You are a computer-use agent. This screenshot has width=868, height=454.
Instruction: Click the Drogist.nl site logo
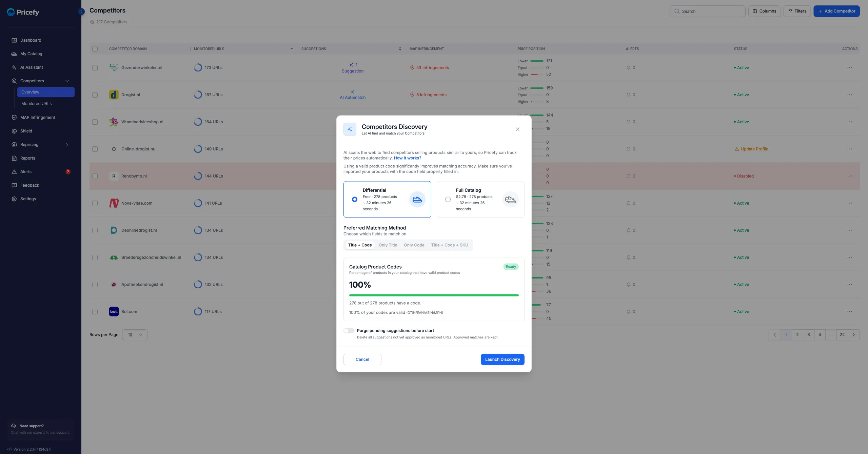click(x=114, y=95)
